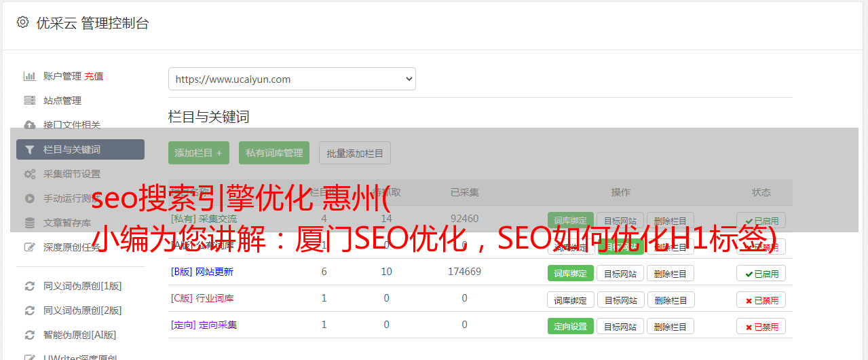Click the 174669 collected count cell
Image resolution: width=868 pixels, height=360 pixels.
pos(465,272)
